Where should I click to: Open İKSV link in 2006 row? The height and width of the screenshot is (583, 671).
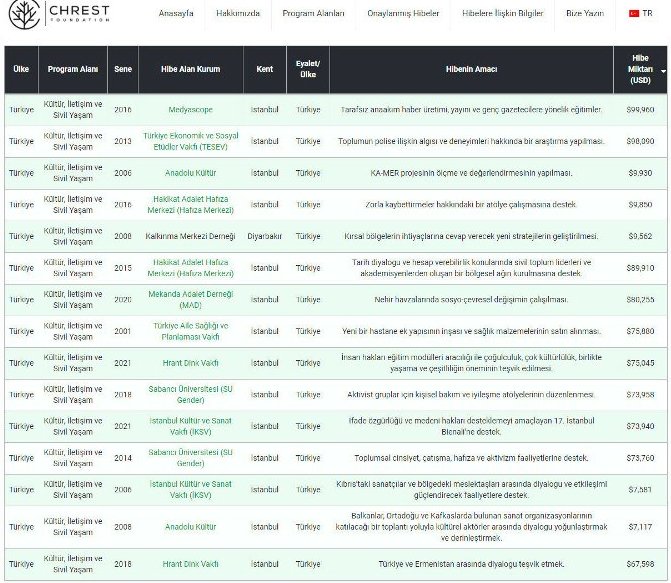[190, 490]
